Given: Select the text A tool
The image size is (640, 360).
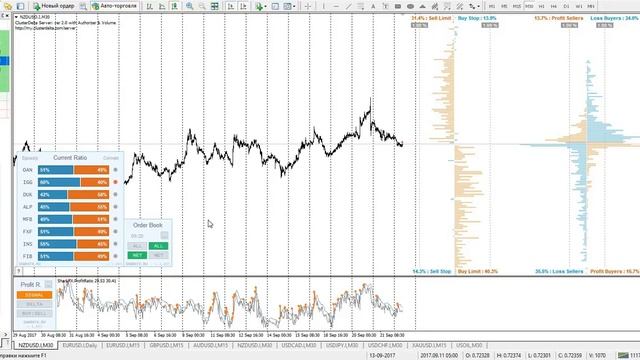Looking at the screenshot, I should point(373,6).
